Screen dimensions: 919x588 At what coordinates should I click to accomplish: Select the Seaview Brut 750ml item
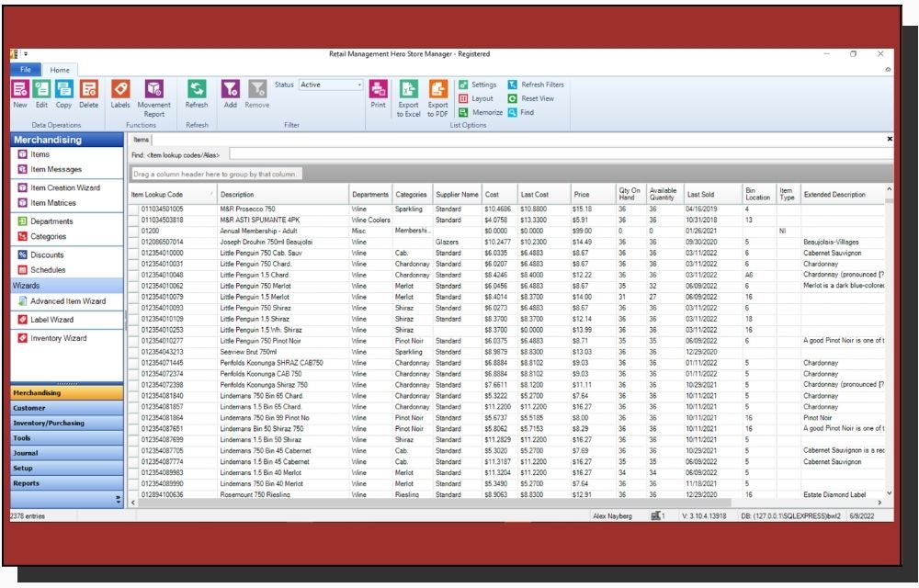(506, 352)
